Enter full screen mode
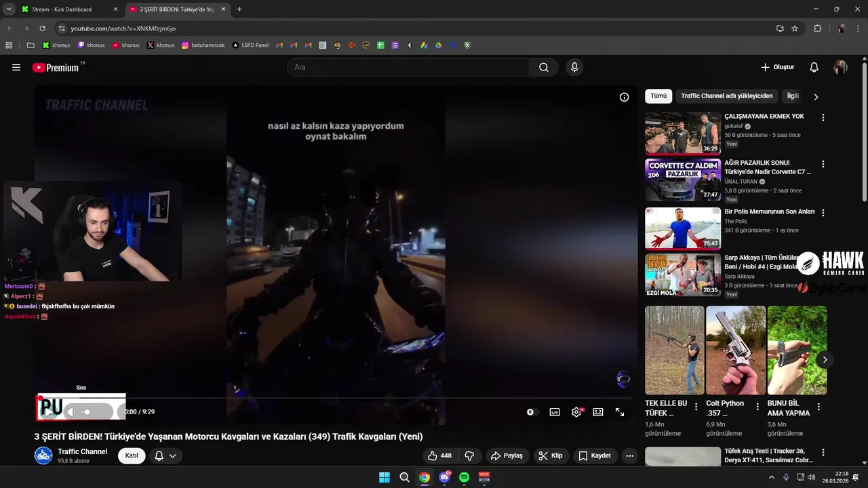 (x=620, y=412)
